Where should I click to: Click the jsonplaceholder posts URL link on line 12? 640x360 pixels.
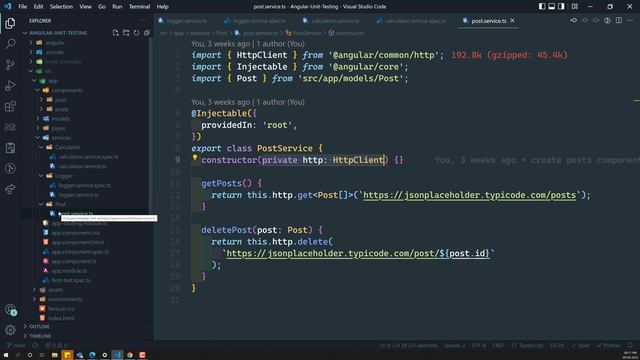tap(469, 195)
